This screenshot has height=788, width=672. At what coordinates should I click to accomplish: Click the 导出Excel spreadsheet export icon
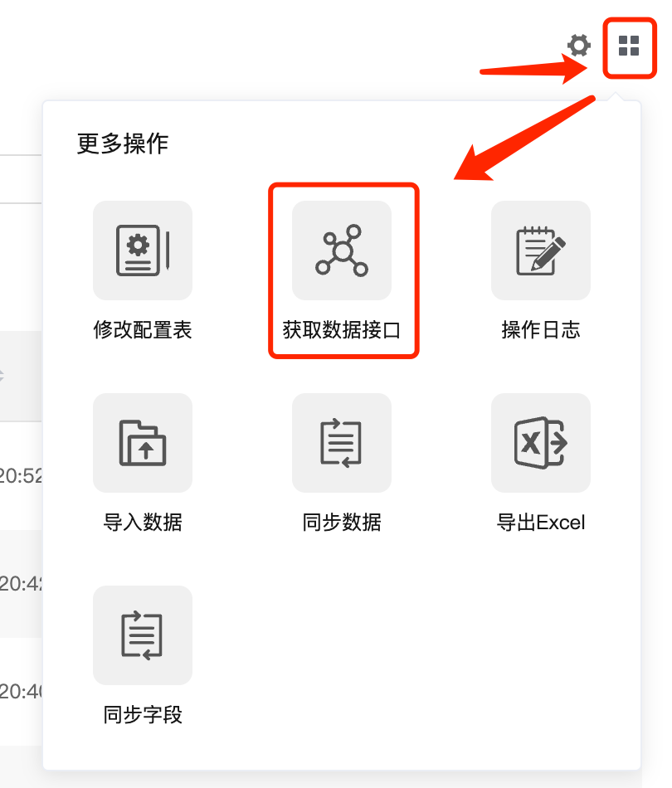pyautogui.click(x=541, y=443)
